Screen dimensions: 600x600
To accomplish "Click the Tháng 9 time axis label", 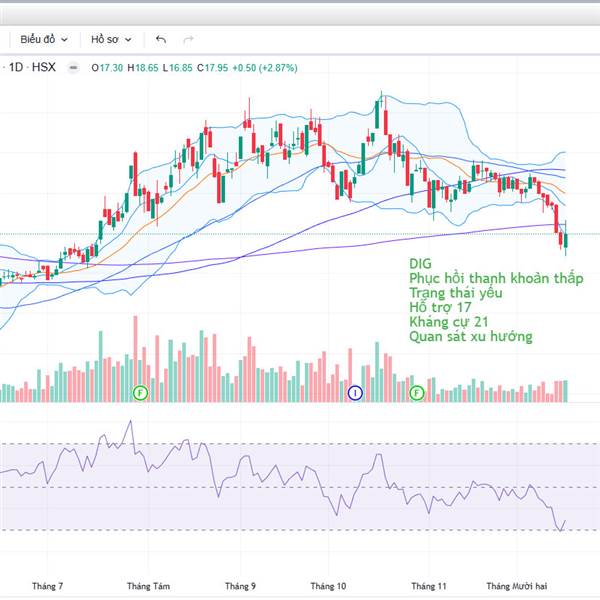I will [240, 586].
